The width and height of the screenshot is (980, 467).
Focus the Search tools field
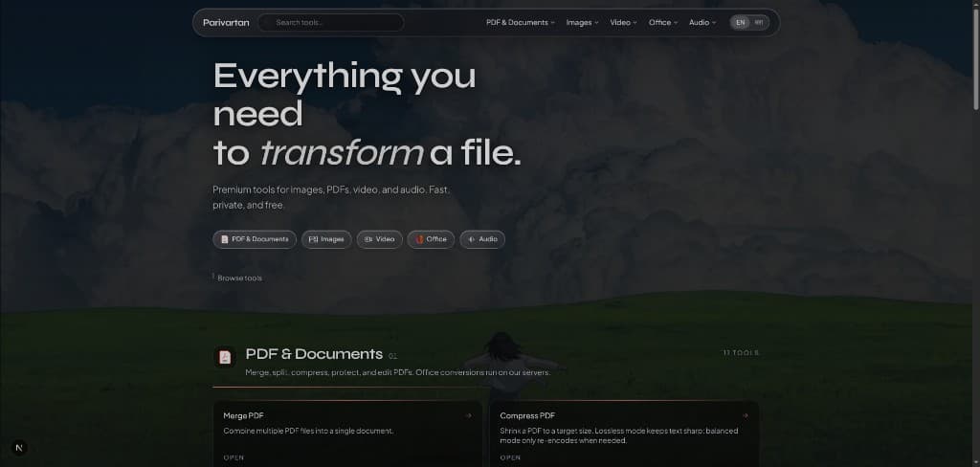tap(330, 23)
